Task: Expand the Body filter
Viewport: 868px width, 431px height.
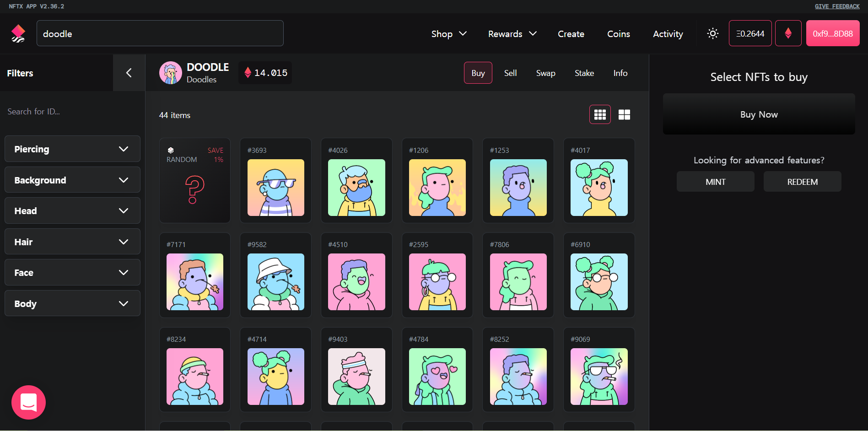Action: point(72,303)
